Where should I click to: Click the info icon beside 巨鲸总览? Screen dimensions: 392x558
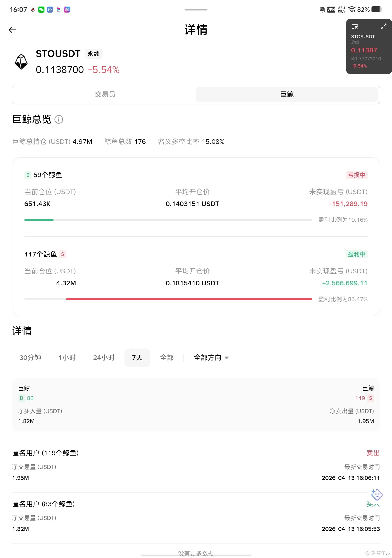[59, 119]
